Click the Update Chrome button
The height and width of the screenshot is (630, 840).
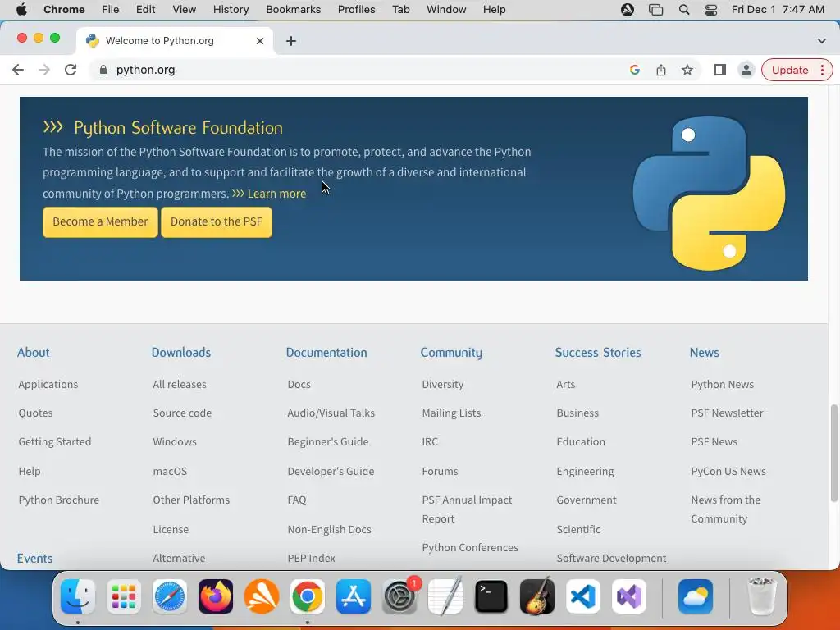[x=790, y=71]
